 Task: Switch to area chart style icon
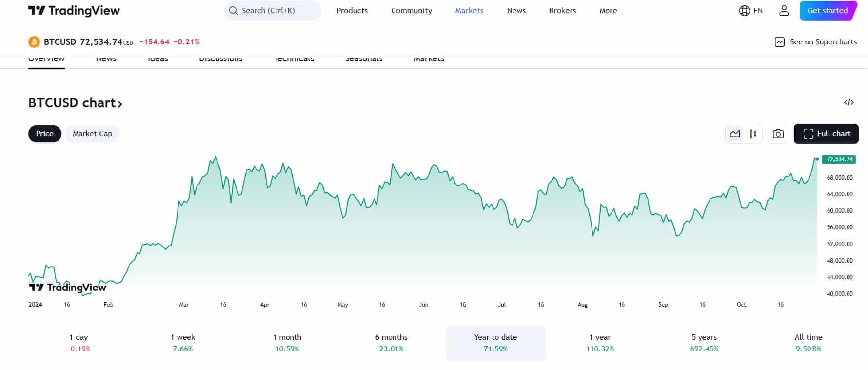click(x=735, y=134)
